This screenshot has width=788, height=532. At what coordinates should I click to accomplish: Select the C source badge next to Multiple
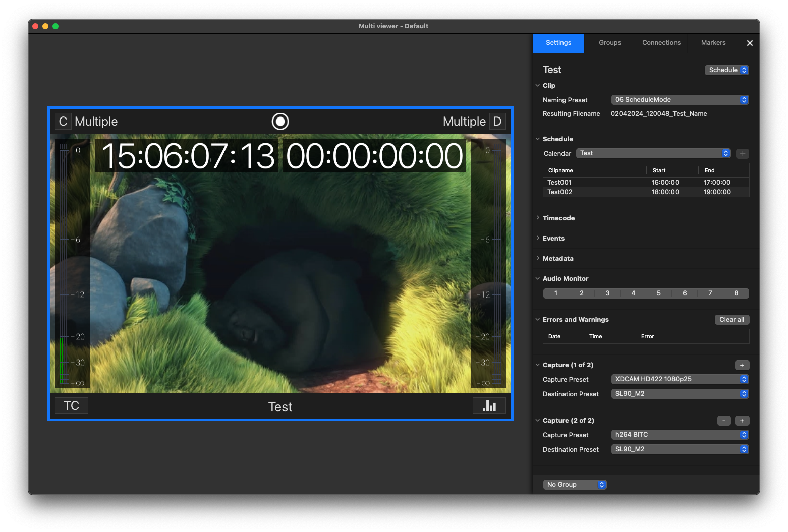[63, 121]
